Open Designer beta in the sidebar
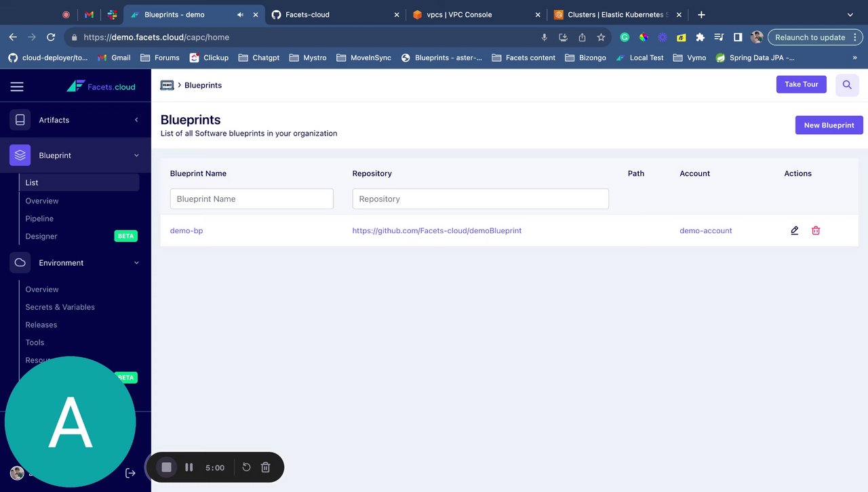This screenshot has height=492, width=868. point(41,236)
